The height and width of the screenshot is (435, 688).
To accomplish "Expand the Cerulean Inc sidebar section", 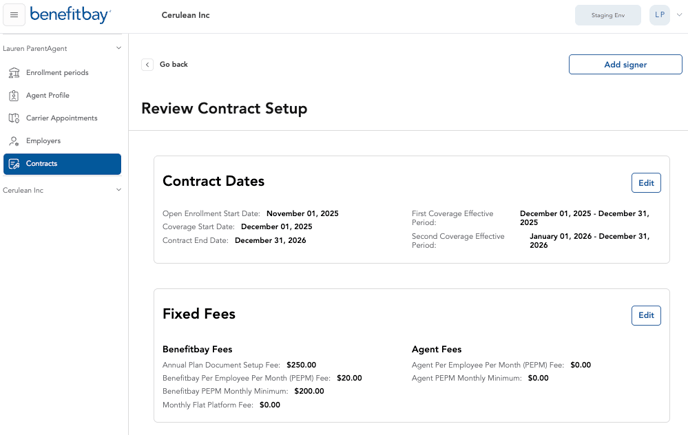I will click(118, 190).
